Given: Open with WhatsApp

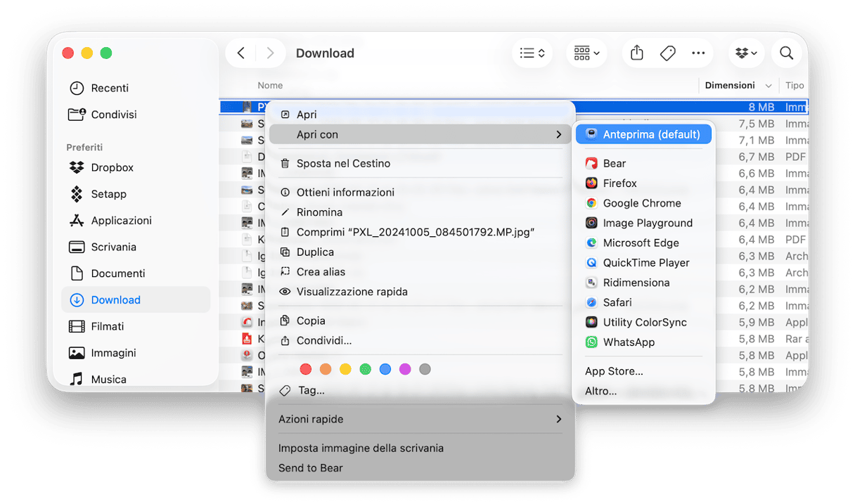Looking at the screenshot, I should tap(643, 342).
